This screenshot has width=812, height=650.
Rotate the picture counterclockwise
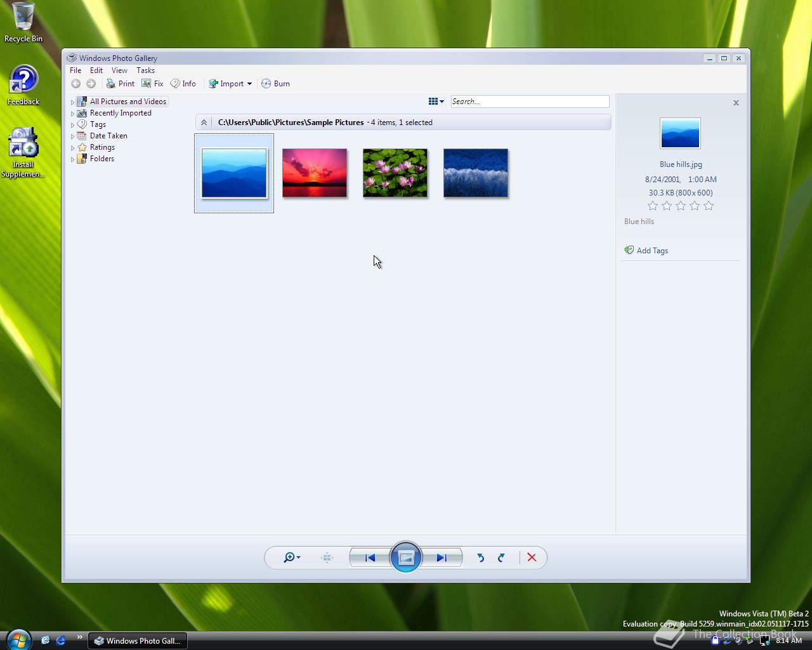pyautogui.click(x=480, y=558)
